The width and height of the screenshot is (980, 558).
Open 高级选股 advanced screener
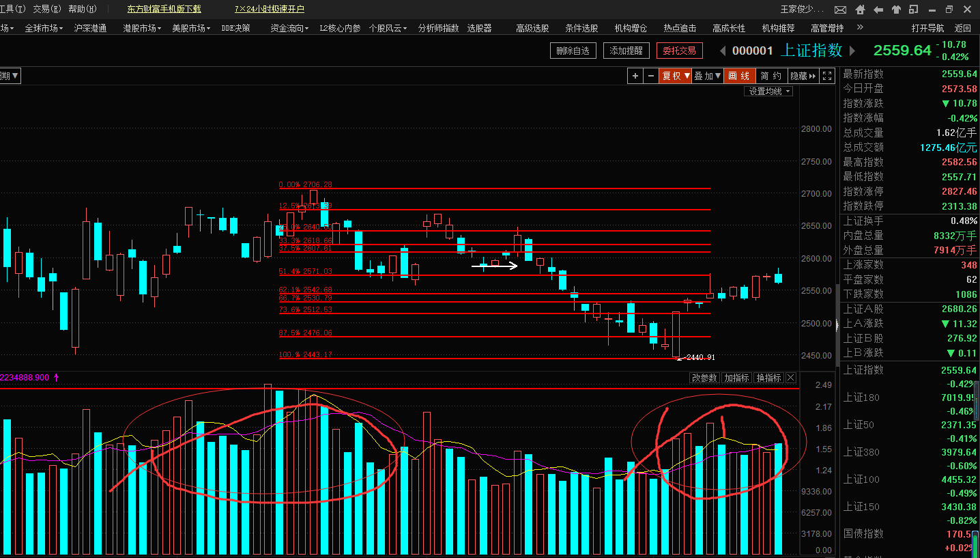tap(532, 28)
